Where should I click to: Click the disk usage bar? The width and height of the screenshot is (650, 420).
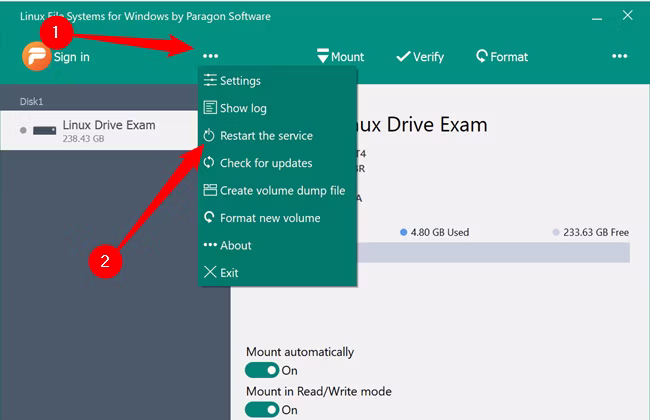point(493,252)
